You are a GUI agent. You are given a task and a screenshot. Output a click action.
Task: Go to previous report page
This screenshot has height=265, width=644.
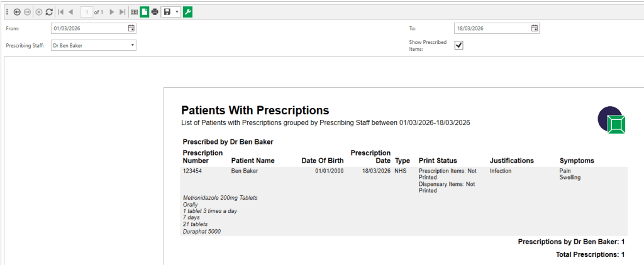click(70, 12)
